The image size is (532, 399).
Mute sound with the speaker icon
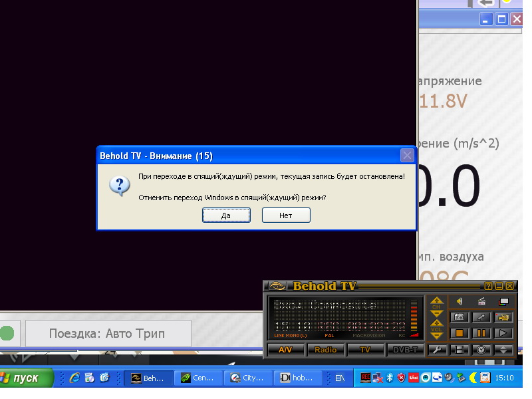[x=460, y=301]
